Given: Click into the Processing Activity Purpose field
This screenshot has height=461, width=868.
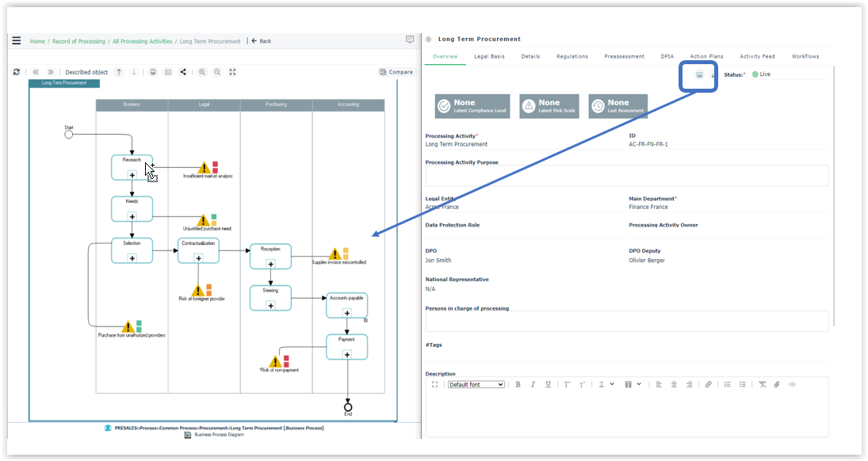Looking at the screenshot, I should click(626, 175).
